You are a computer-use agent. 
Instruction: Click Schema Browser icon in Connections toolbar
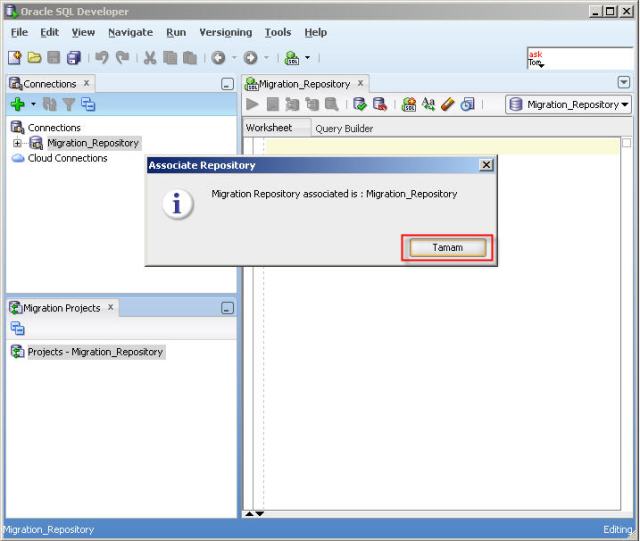point(88,105)
